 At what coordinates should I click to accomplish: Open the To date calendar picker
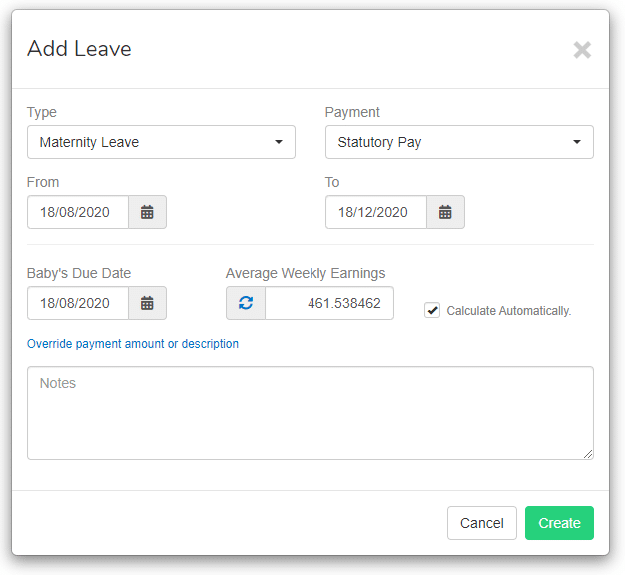445,212
